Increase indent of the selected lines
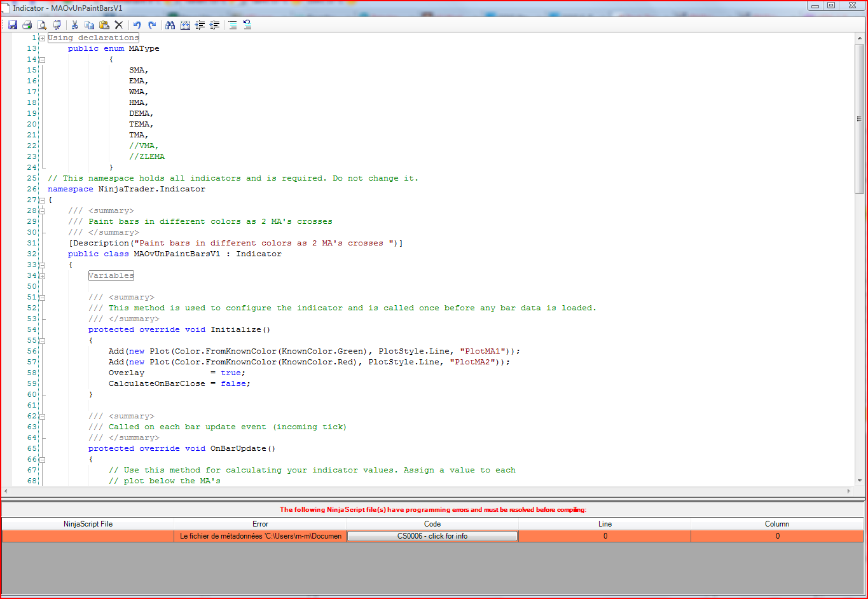This screenshot has height=599, width=868. (x=214, y=25)
